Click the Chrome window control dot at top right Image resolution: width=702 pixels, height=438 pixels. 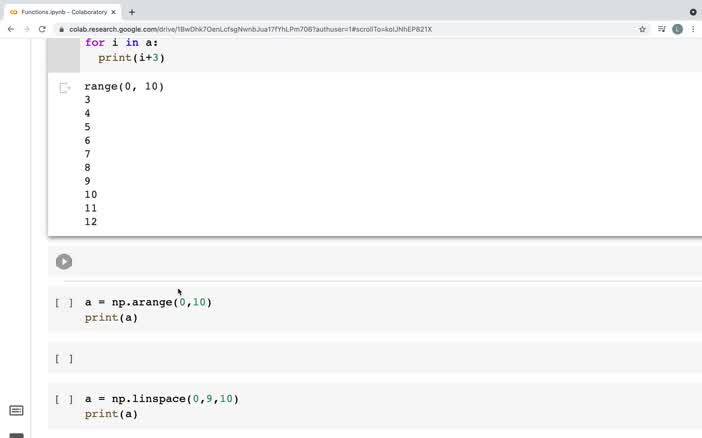click(x=693, y=12)
